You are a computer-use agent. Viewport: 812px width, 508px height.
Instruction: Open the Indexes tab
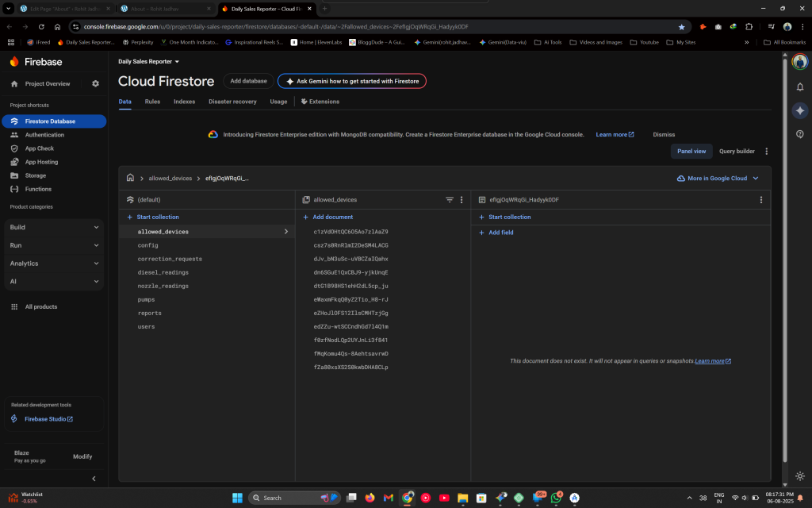(x=184, y=102)
